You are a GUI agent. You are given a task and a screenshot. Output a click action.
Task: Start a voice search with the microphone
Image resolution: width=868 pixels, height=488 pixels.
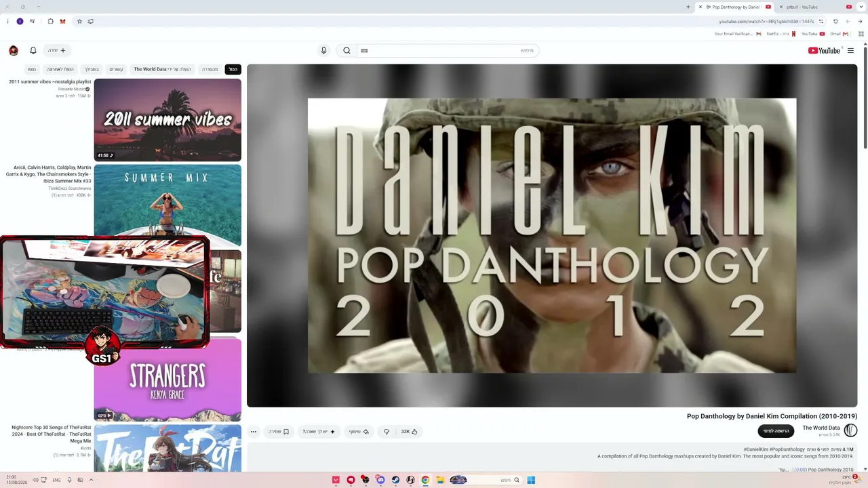pyautogui.click(x=323, y=50)
